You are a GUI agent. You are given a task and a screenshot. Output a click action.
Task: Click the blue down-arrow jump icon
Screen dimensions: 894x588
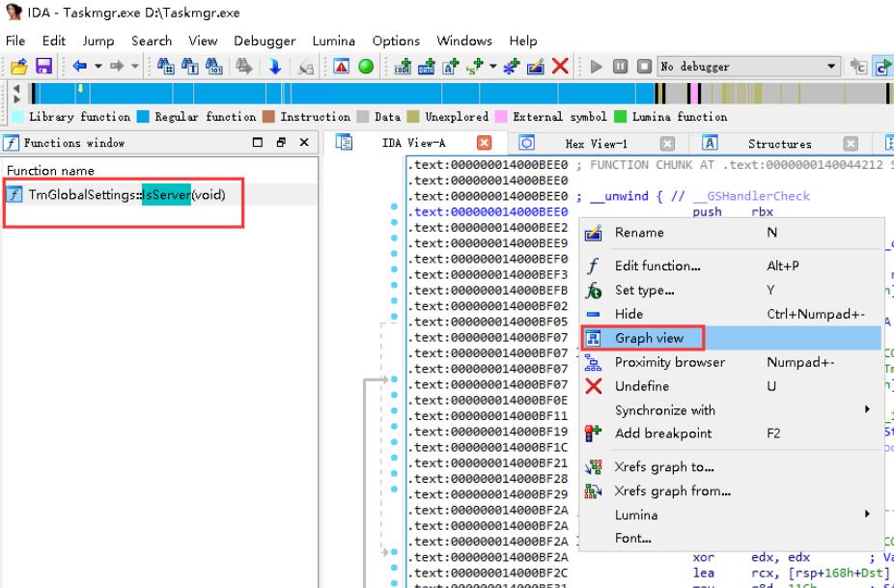(275, 67)
